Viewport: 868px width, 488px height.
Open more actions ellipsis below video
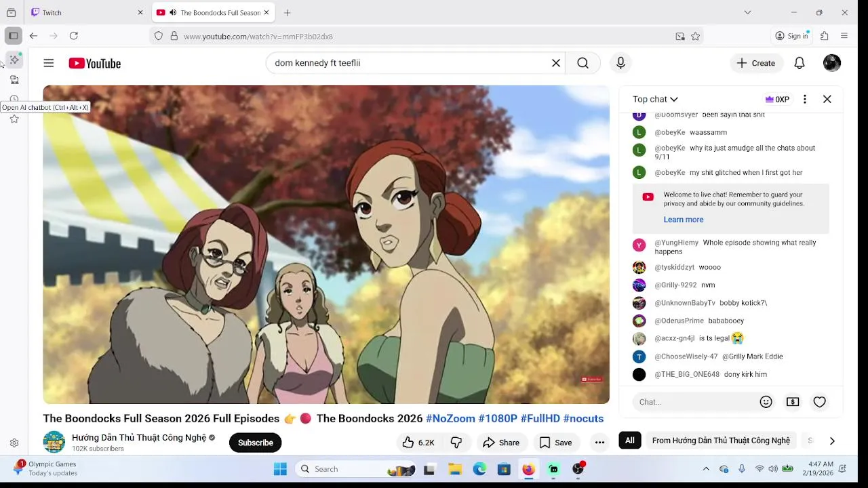599,443
